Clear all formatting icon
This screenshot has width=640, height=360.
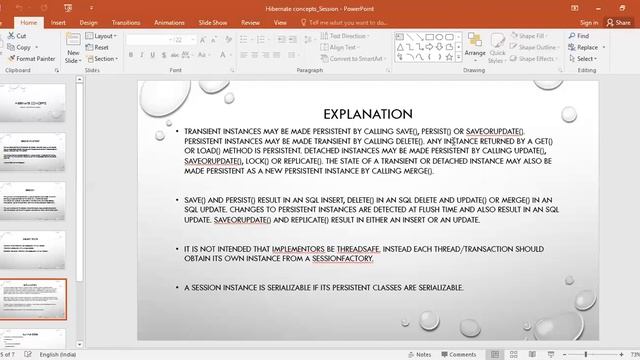coord(228,40)
